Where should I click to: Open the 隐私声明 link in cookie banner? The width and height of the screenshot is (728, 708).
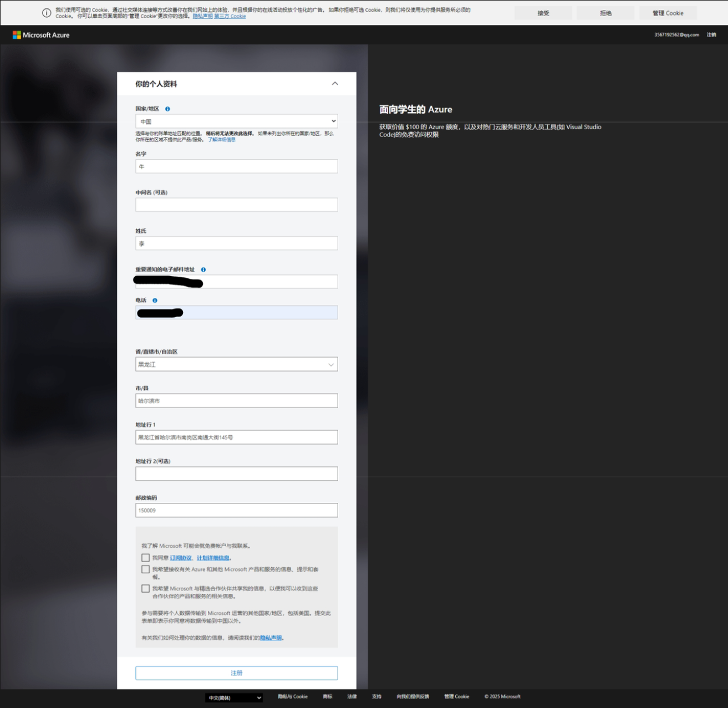(202, 16)
